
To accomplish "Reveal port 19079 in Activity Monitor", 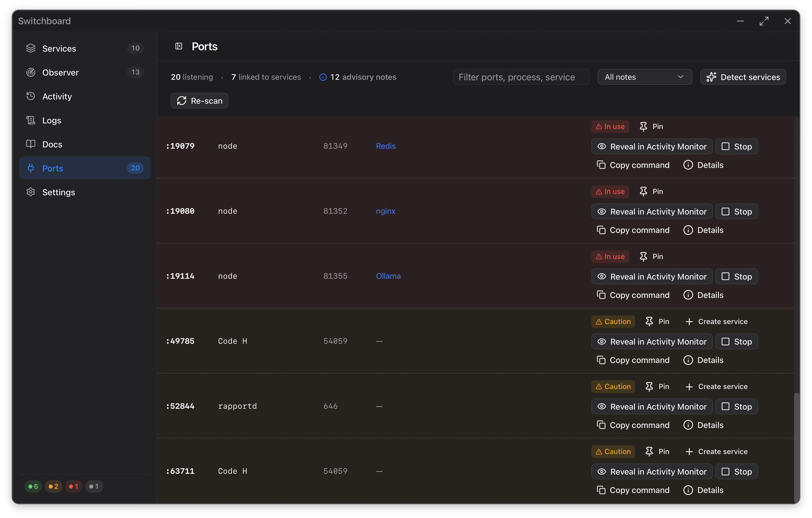I will pyautogui.click(x=651, y=146).
